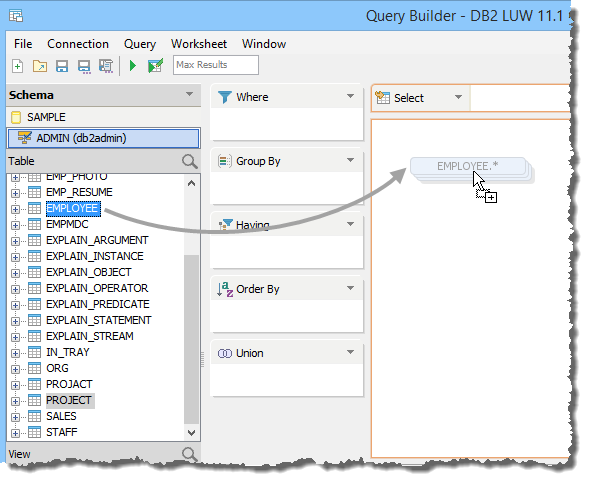Click the View section header
This screenshot has height=481, width=589.
(104, 454)
